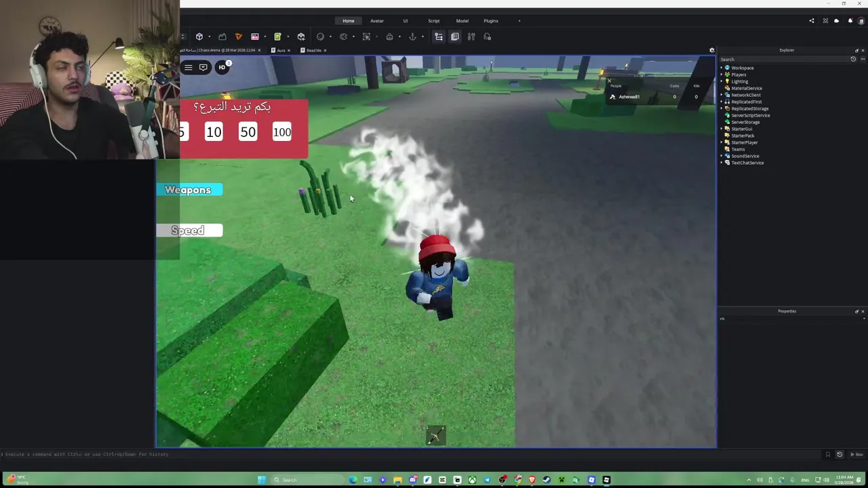This screenshot has height=488, width=868.
Task: Toggle the Properties panel toolbar icon
Action: click(455, 37)
